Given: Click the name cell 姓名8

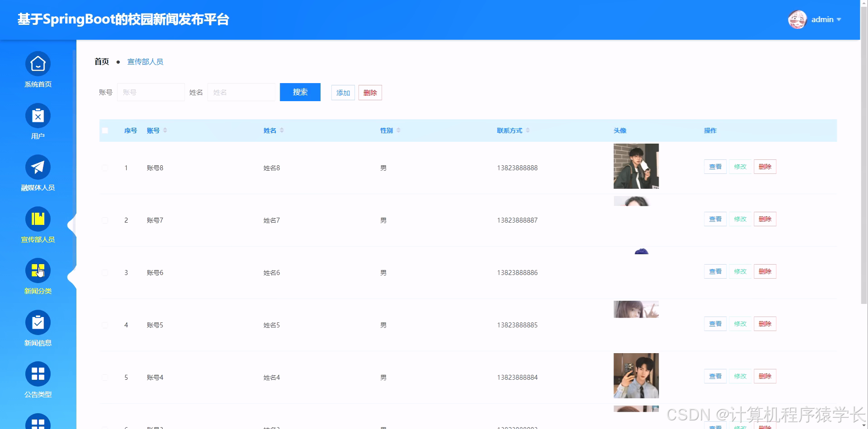Looking at the screenshot, I should (x=272, y=168).
